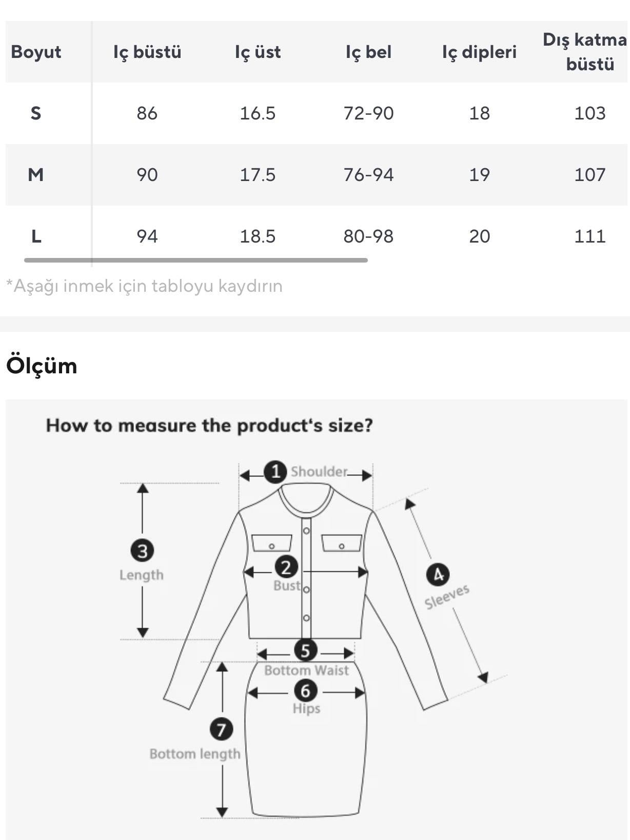Image resolution: width=630 pixels, height=840 pixels.
Task: Click the number 5 Bottom Waist marker
Action: pos(305,651)
